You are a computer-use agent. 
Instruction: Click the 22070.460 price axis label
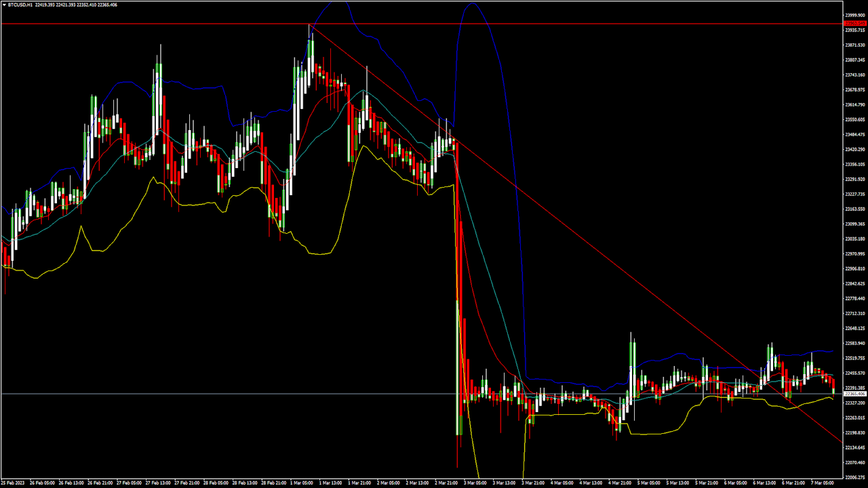854,462
